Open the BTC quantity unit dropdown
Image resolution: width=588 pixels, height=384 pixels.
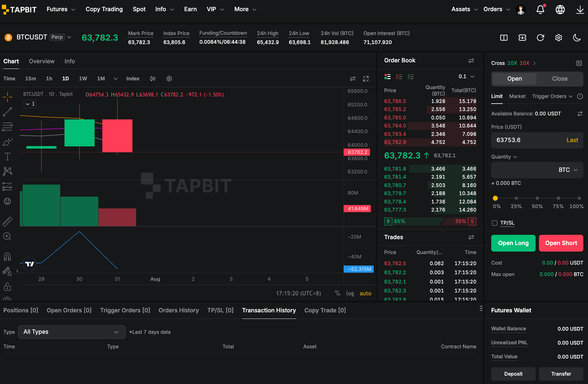click(568, 170)
